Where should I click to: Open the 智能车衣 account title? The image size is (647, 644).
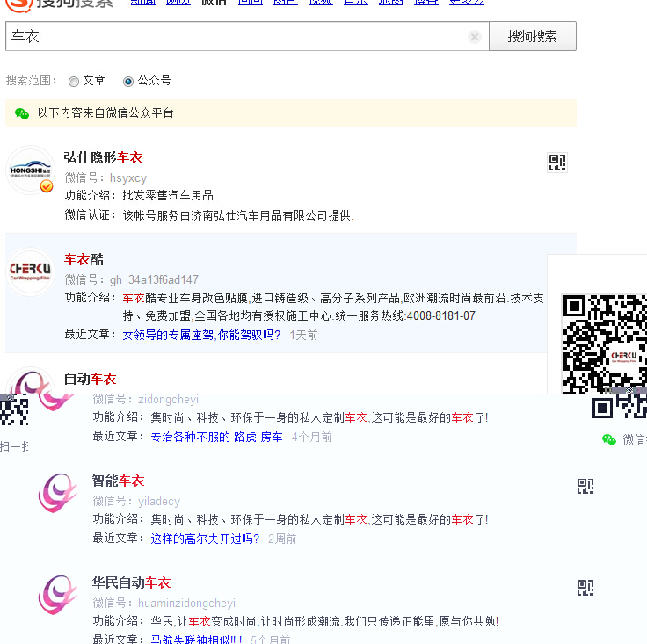[x=118, y=481]
